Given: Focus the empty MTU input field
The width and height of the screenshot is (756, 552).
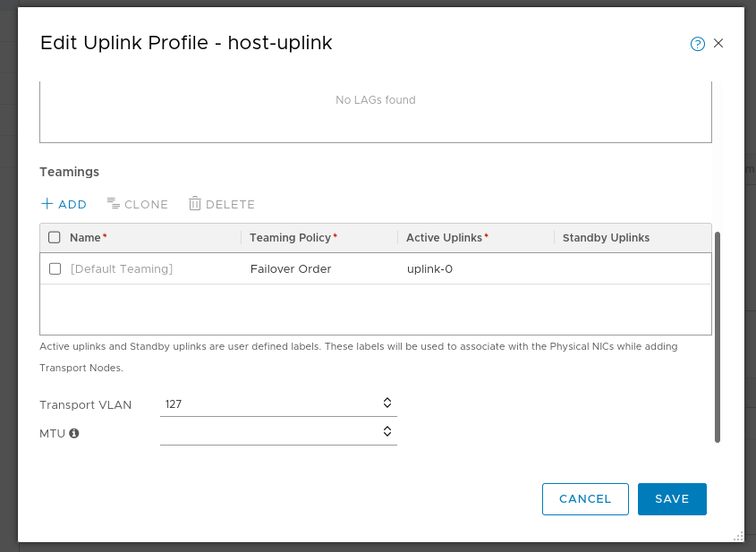Looking at the screenshot, I should click(x=278, y=432).
